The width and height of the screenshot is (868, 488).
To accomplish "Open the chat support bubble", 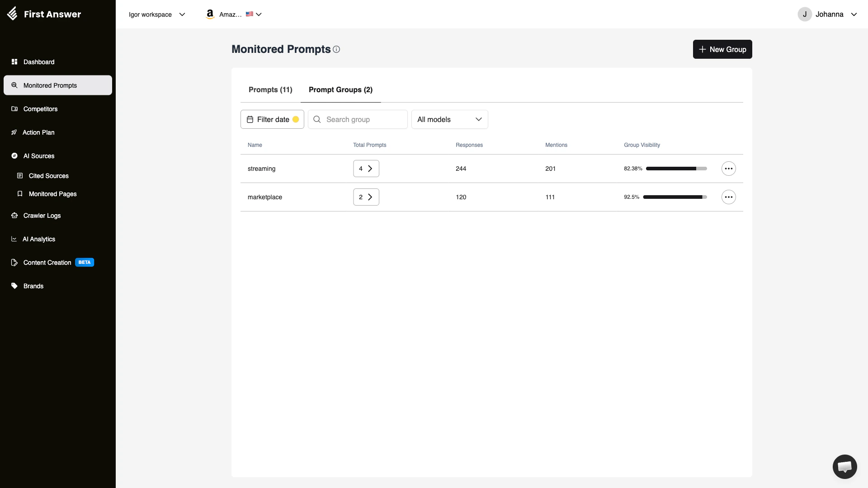I will point(845,467).
